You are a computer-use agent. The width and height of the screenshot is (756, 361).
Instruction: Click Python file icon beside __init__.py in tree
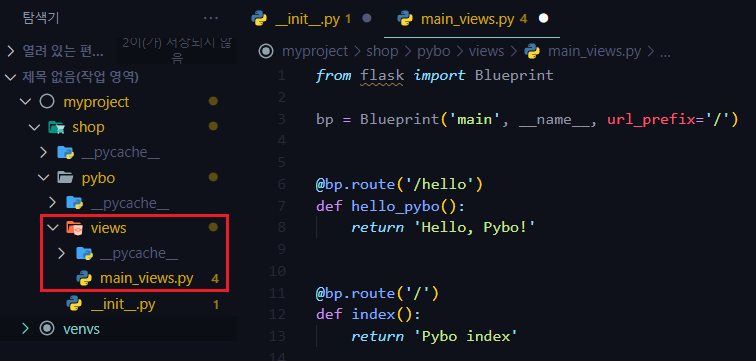(74, 304)
